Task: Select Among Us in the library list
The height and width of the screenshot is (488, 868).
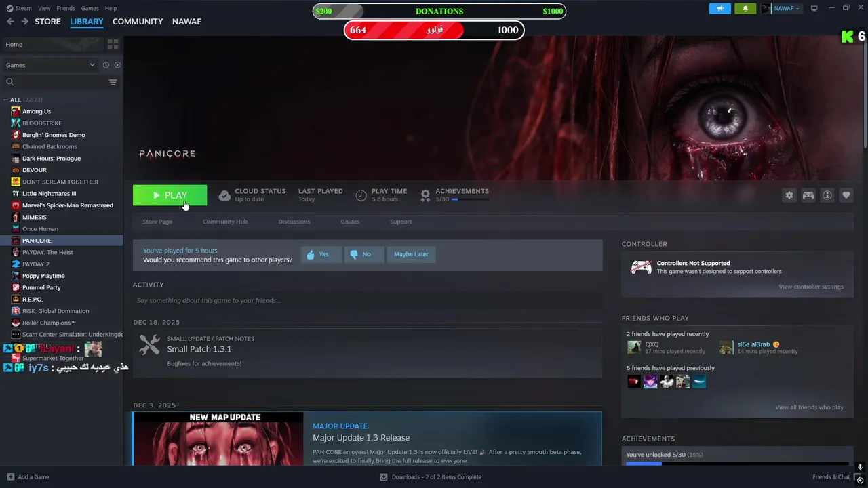Action: click(37, 111)
